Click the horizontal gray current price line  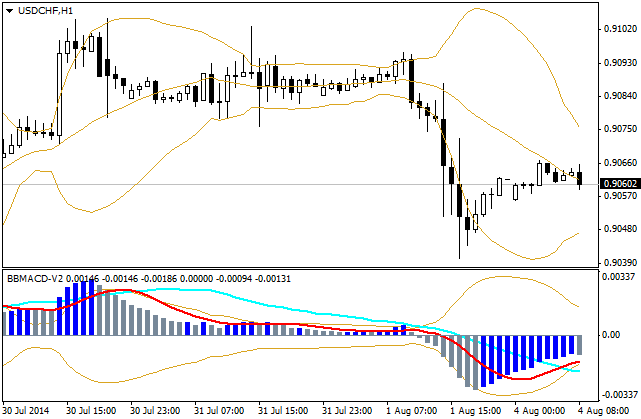pos(300,185)
